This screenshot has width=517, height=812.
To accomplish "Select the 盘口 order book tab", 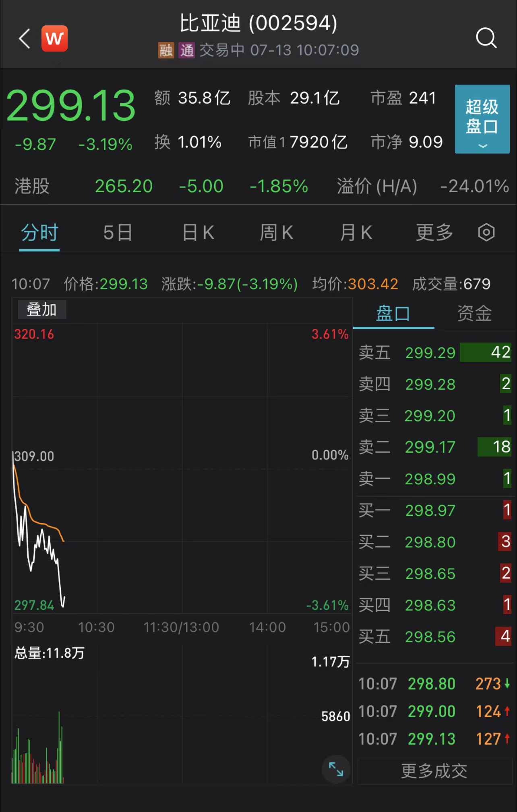I will (393, 314).
